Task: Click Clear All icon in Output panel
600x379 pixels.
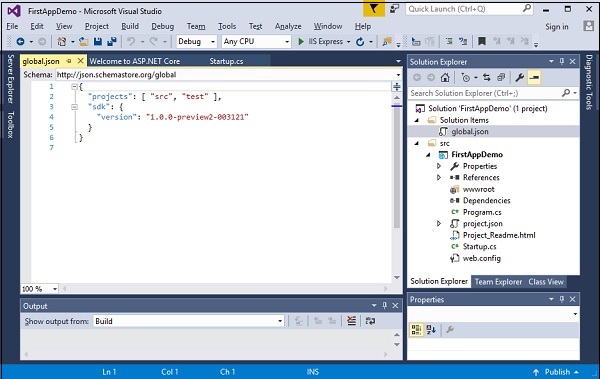Action: click(x=351, y=321)
